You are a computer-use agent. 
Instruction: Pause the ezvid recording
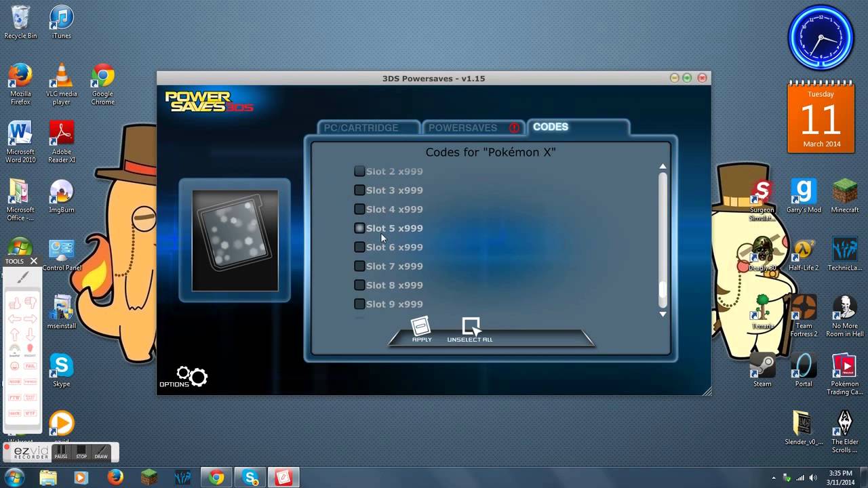(x=61, y=452)
